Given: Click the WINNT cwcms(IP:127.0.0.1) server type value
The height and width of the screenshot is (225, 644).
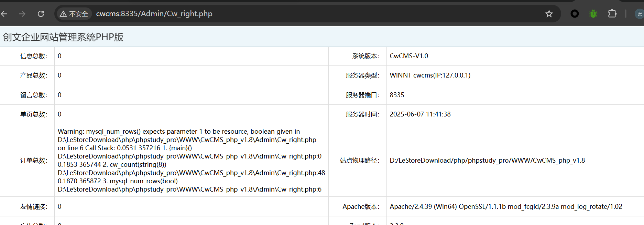Looking at the screenshot, I should [x=430, y=75].
